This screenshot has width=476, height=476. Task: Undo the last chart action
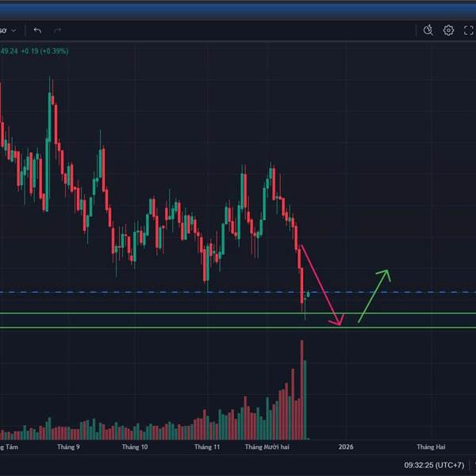tap(37, 31)
